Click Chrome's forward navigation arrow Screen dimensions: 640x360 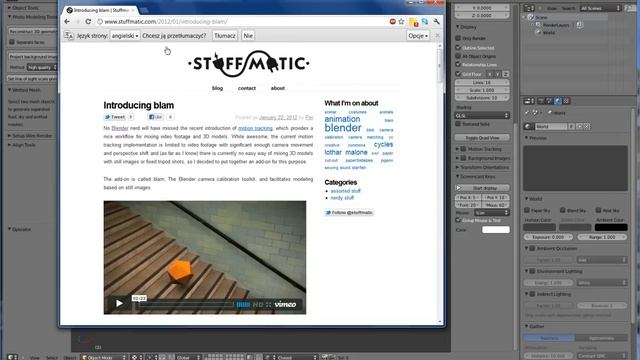[x=78, y=22]
